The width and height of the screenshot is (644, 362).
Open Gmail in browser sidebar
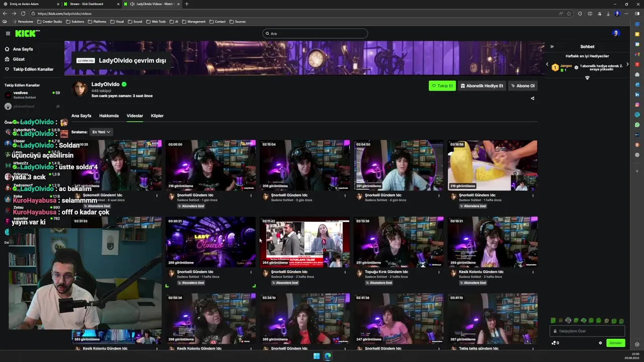(x=637, y=54)
